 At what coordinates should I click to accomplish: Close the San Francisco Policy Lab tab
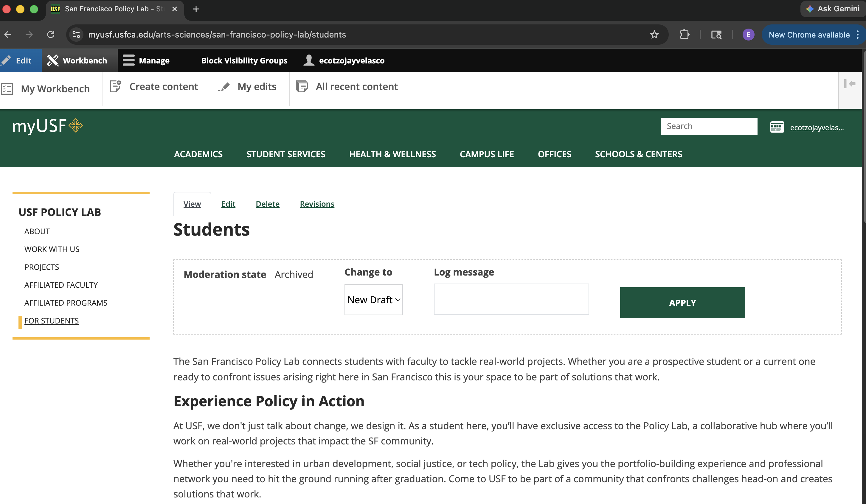coord(175,9)
